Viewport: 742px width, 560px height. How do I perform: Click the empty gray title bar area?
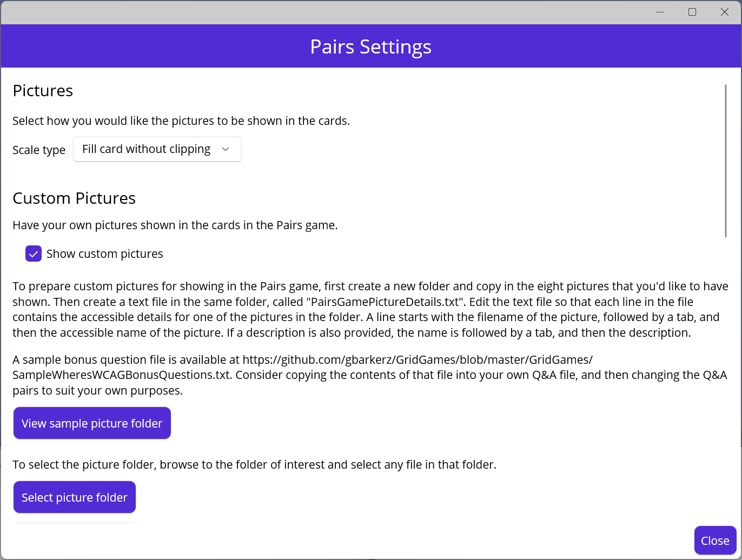click(324, 12)
